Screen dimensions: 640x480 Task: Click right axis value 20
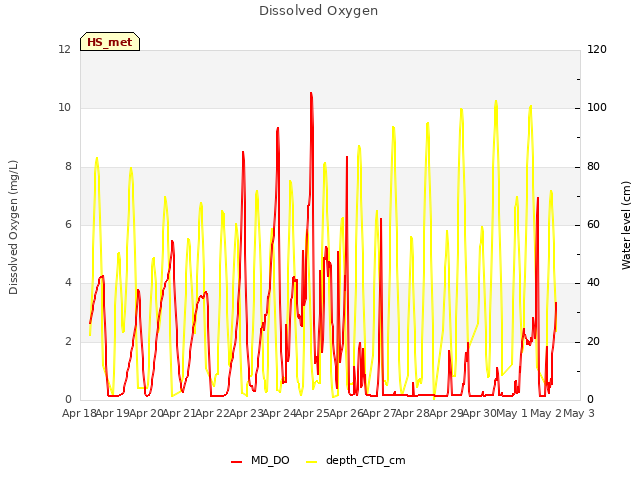click(x=593, y=341)
